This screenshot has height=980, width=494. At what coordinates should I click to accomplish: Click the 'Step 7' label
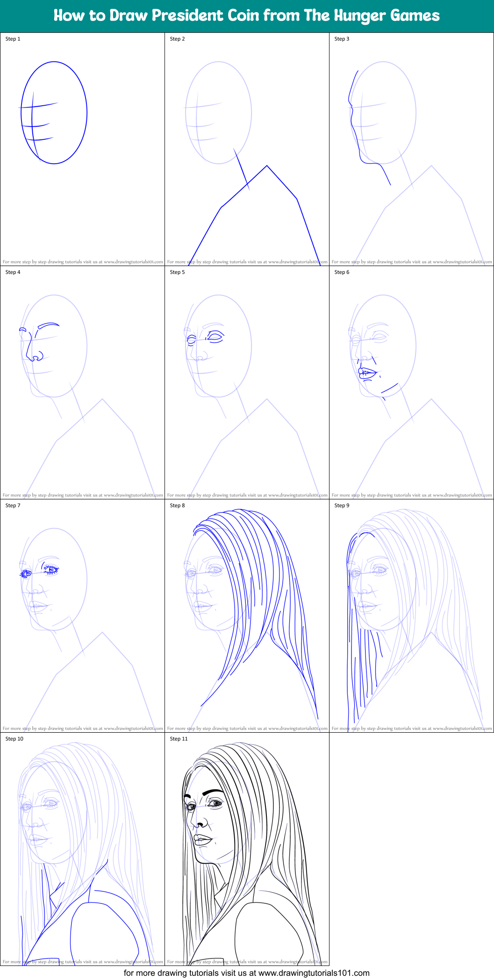point(13,505)
